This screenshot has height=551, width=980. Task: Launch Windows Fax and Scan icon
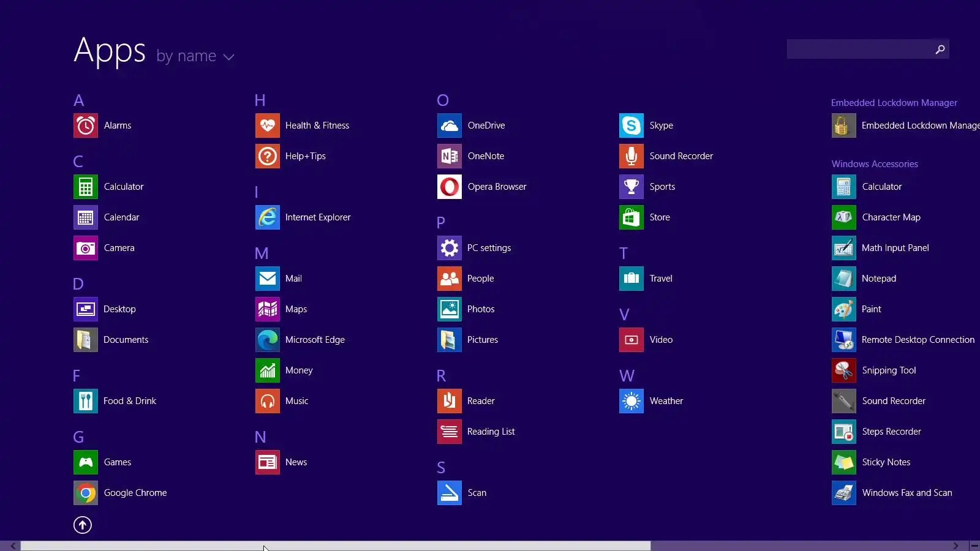click(x=844, y=493)
